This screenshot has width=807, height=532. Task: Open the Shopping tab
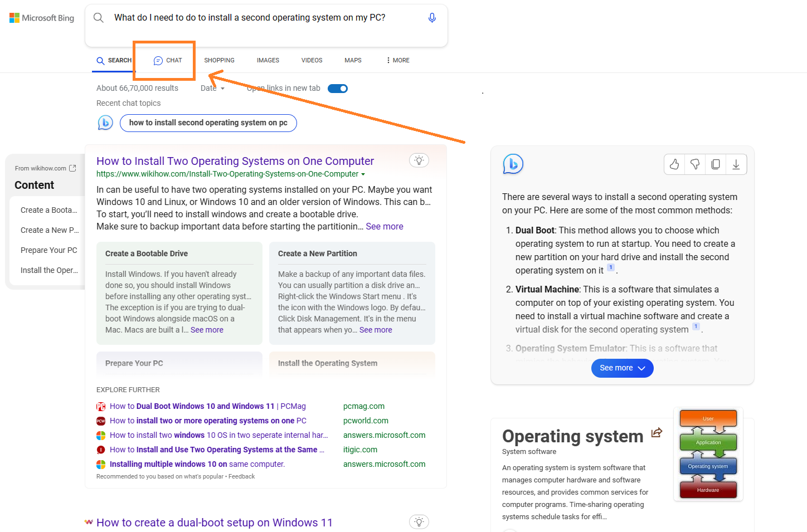point(219,60)
